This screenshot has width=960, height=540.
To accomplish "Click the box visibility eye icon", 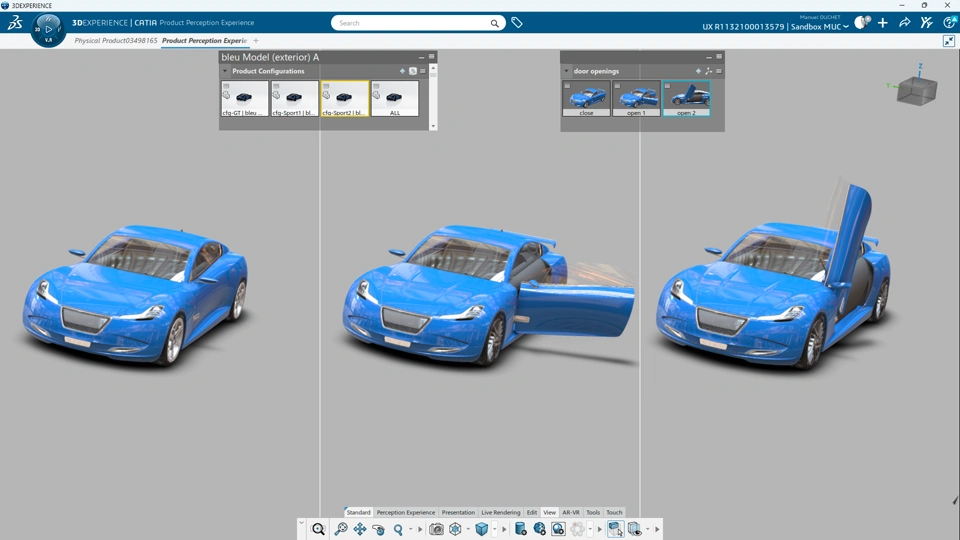I will click(635, 529).
